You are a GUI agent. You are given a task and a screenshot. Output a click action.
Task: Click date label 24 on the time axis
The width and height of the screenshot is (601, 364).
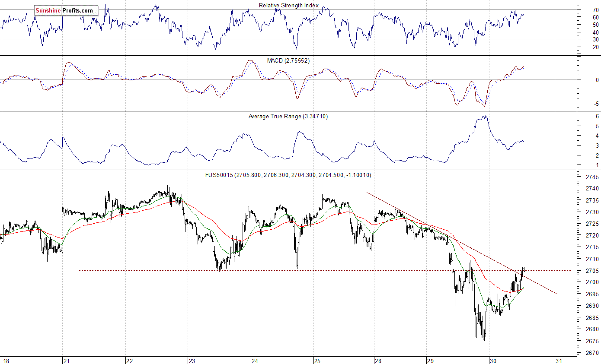(x=255, y=361)
